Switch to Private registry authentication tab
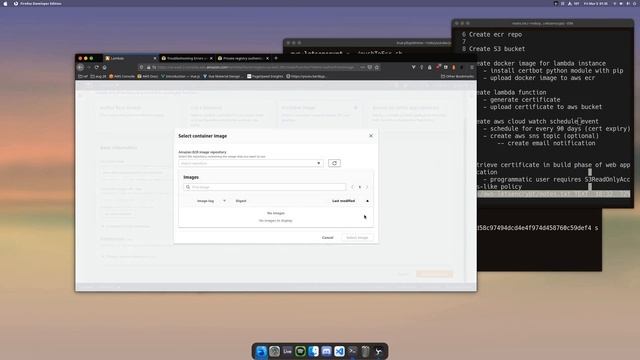This screenshot has height=360, width=640. click(x=243, y=58)
